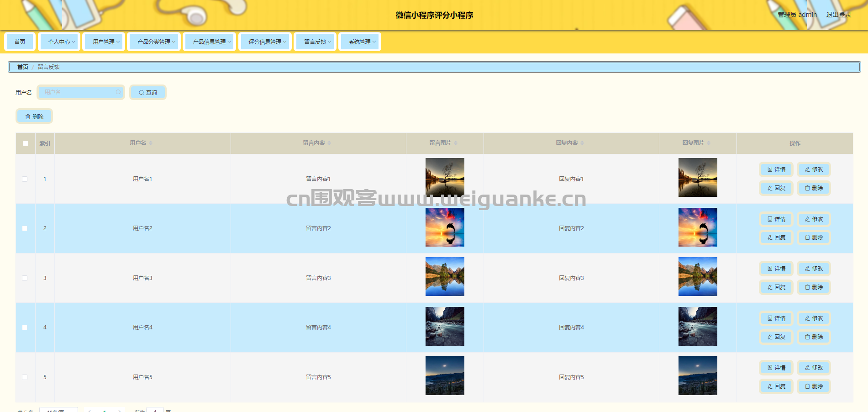Check the checkbox for row 1

[25, 179]
